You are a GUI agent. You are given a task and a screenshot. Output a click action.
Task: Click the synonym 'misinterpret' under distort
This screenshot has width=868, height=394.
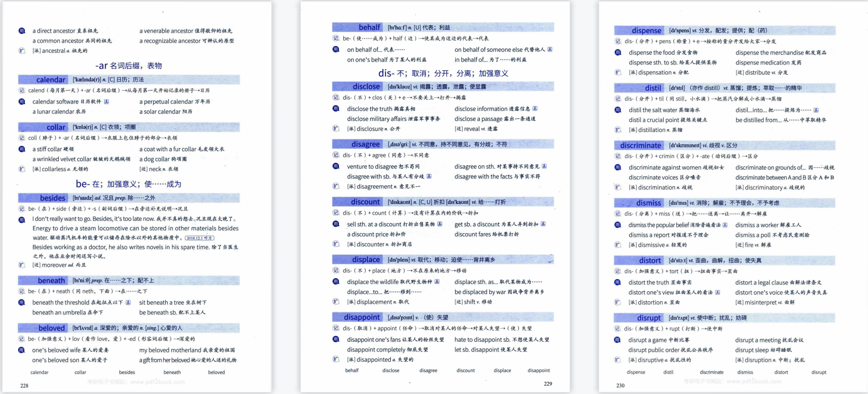tap(761, 303)
